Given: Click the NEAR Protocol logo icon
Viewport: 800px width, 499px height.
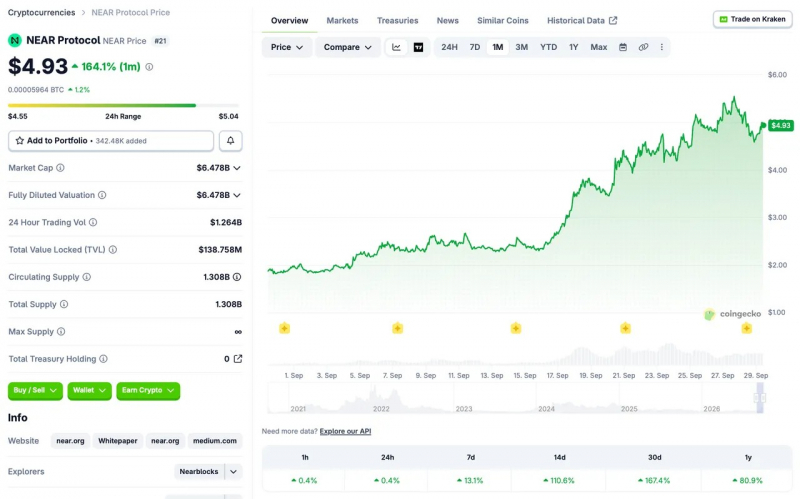Looking at the screenshot, I should (x=15, y=40).
